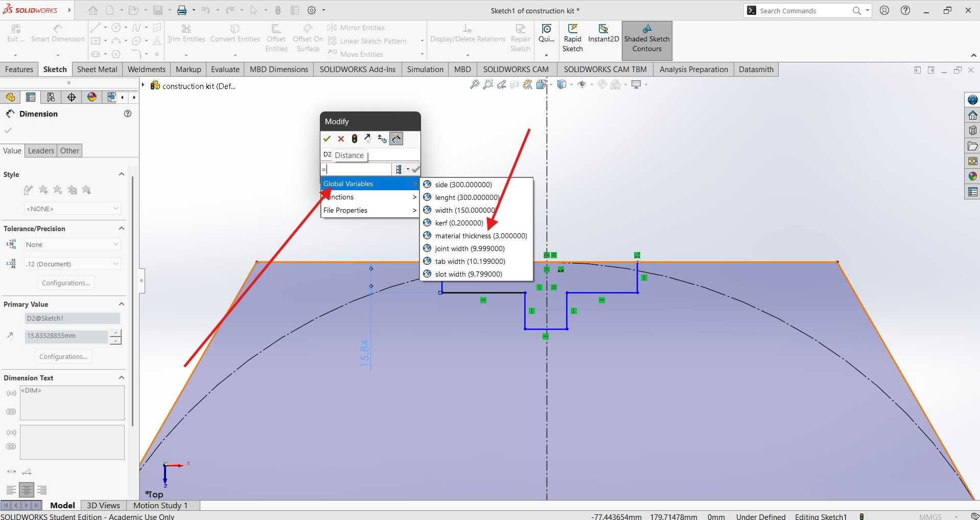
Task: Click Zoom to Fit in the view toolbar
Action: coord(475,85)
